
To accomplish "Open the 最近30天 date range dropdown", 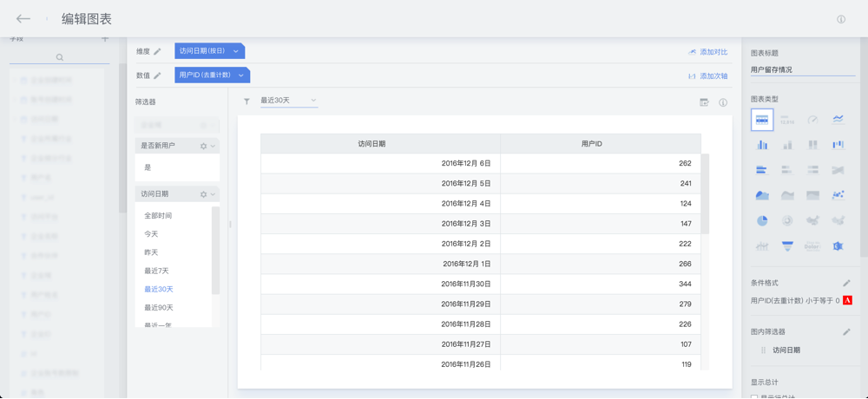I will tap(289, 100).
